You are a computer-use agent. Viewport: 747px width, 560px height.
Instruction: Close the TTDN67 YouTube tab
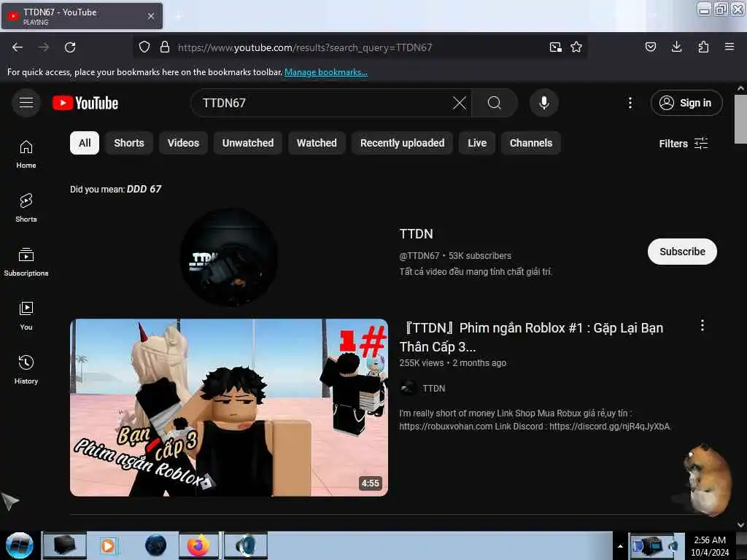(x=150, y=16)
